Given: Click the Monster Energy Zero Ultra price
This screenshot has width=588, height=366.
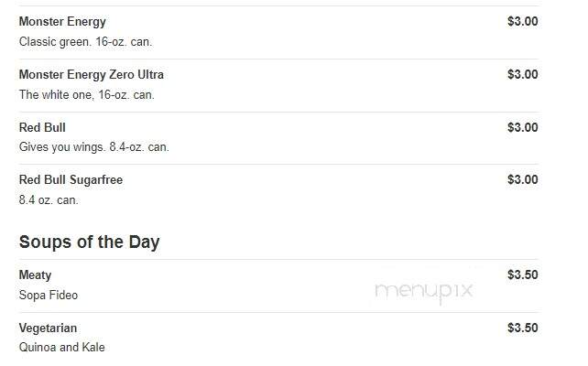Looking at the screenshot, I should (523, 74).
